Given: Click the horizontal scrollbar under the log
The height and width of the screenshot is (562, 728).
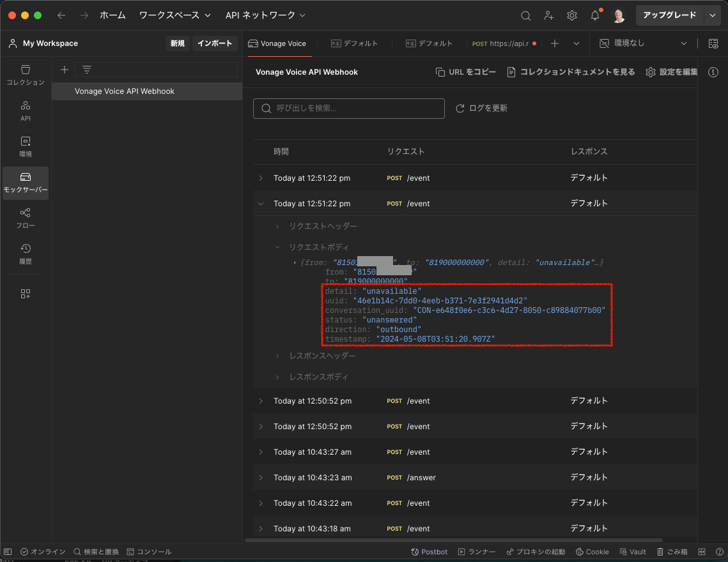Looking at the screenshot, I should coord(454,540).
